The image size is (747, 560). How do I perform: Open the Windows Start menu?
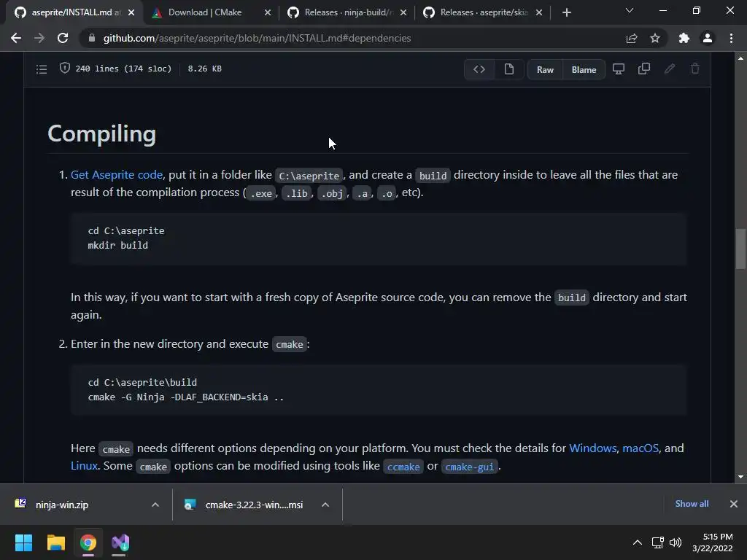(23, 542)
